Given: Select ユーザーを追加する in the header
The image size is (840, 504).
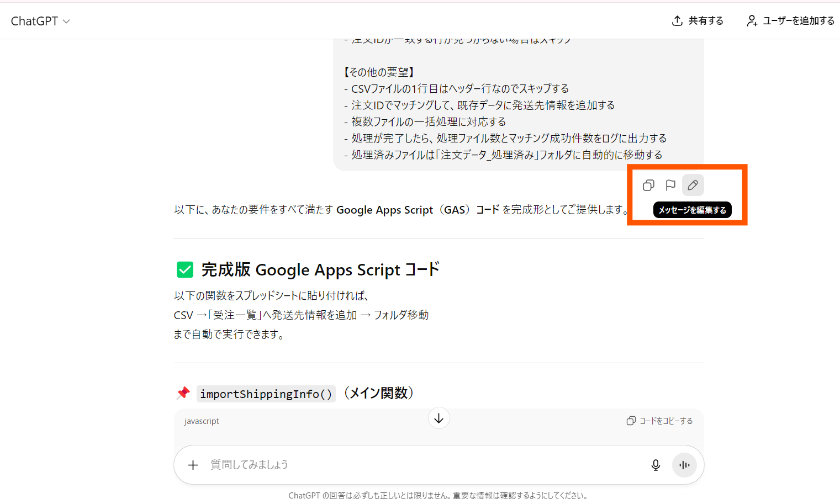Looking at the screenshot, I should pyautogui.click(x=790, y=21).
